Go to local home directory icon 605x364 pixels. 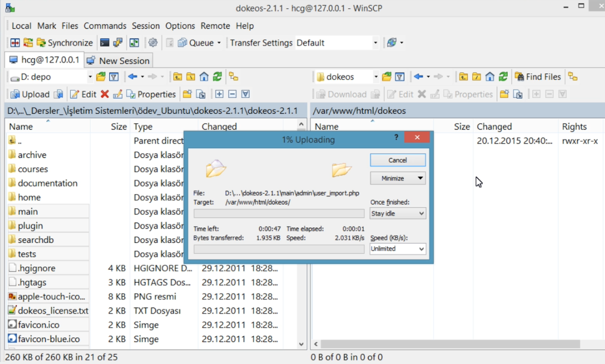(x=204, y=77)
